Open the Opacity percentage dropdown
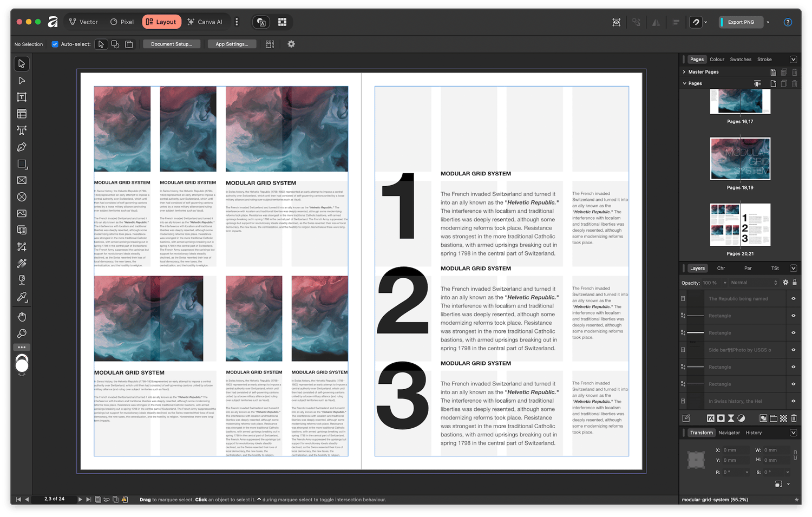 click(725, 283)
